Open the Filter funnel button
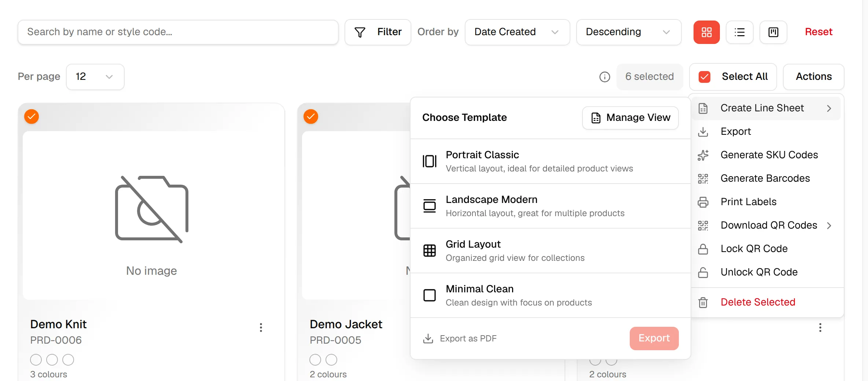The height and width of the screenshot is (381, 868). click(x=378, y=32)
